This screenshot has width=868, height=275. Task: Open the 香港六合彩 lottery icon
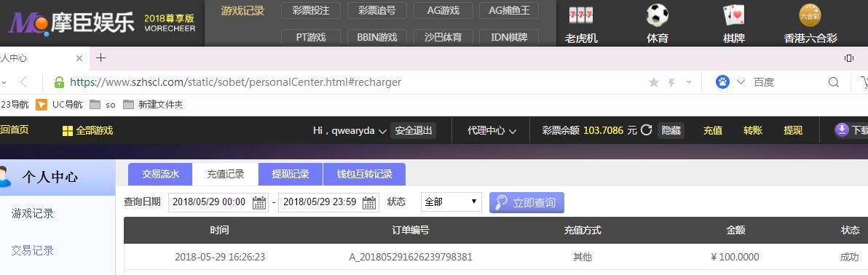810,15
